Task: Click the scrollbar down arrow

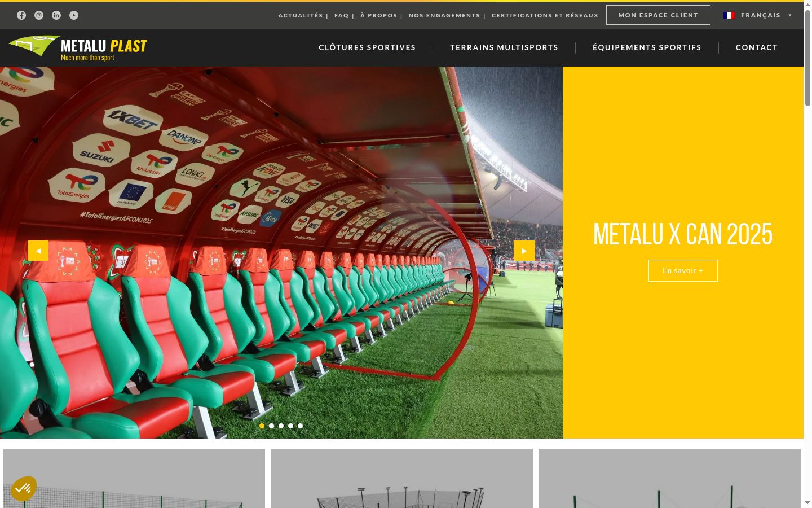Action: point(807,502)
